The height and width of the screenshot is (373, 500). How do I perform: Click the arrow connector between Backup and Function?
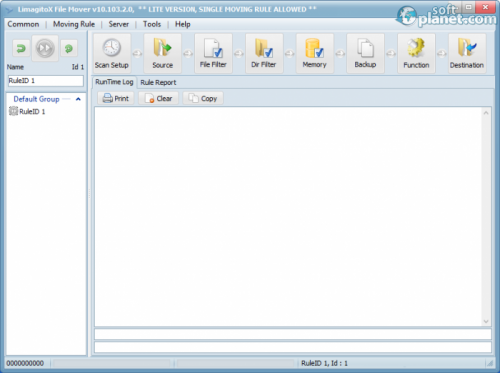(391, 53)
